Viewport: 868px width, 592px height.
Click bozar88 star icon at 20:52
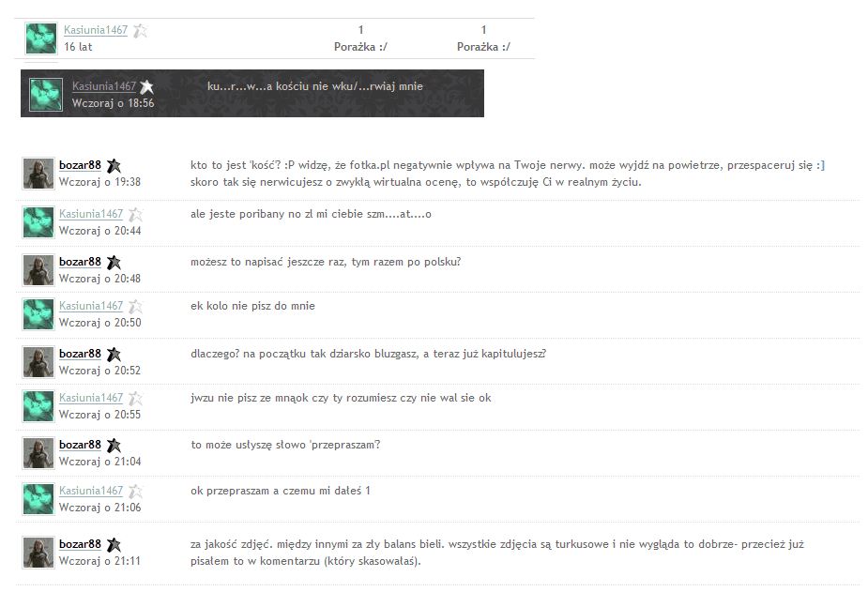114,355
